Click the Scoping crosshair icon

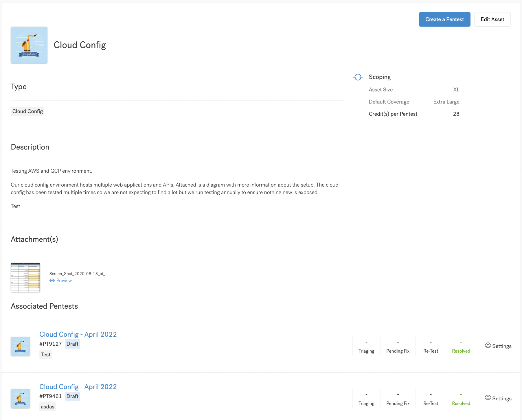358,77
